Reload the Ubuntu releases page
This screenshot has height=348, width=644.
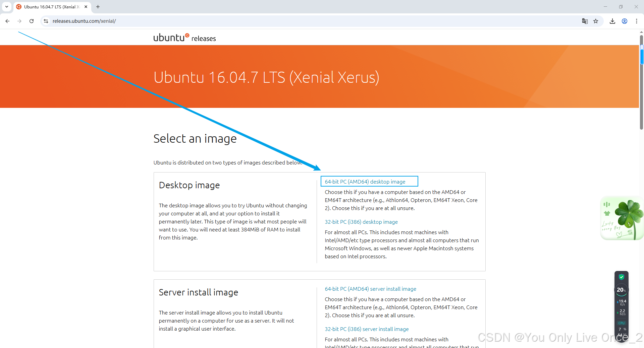pyautogui.click(x=32, y=21)
